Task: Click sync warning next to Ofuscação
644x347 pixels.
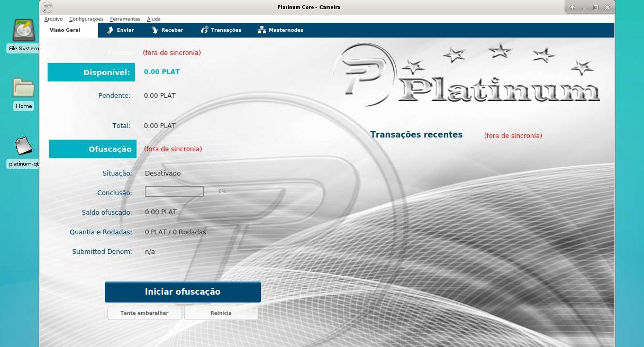Action: coord(173,149)
